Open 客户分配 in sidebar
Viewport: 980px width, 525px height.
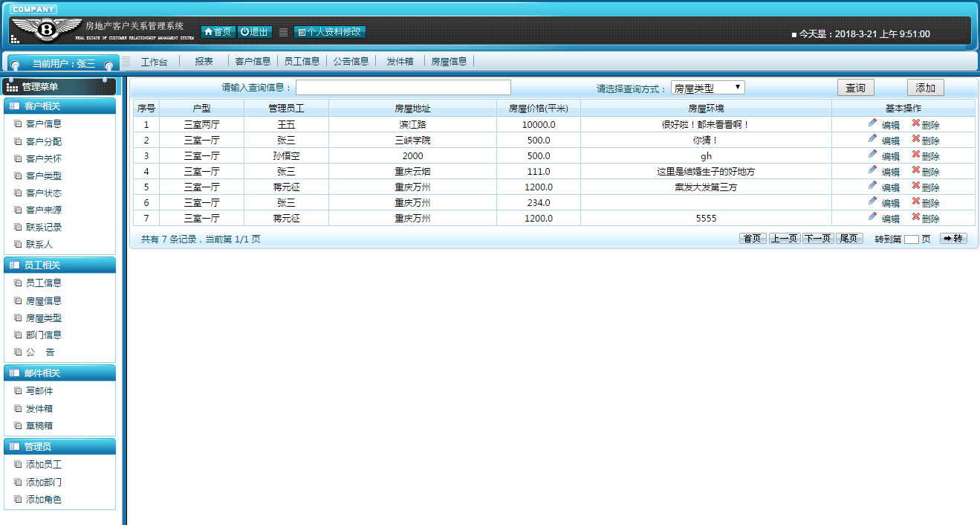44,141
